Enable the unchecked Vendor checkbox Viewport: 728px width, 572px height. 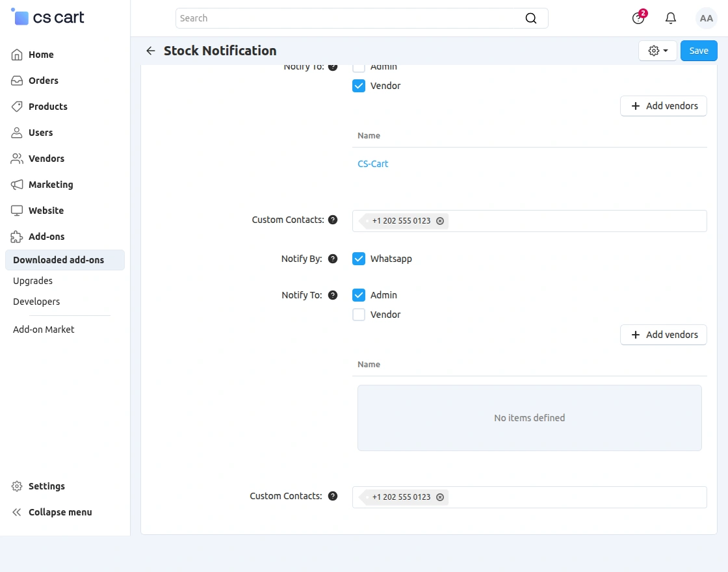tap(359, 315)
